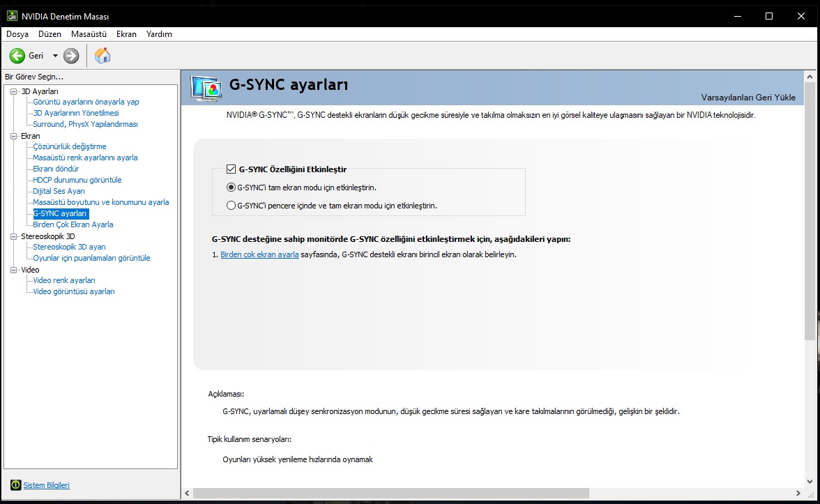Select G-SYNC pencere içinde ve tam ekran radio
The image size is (820, 504).
231,206
